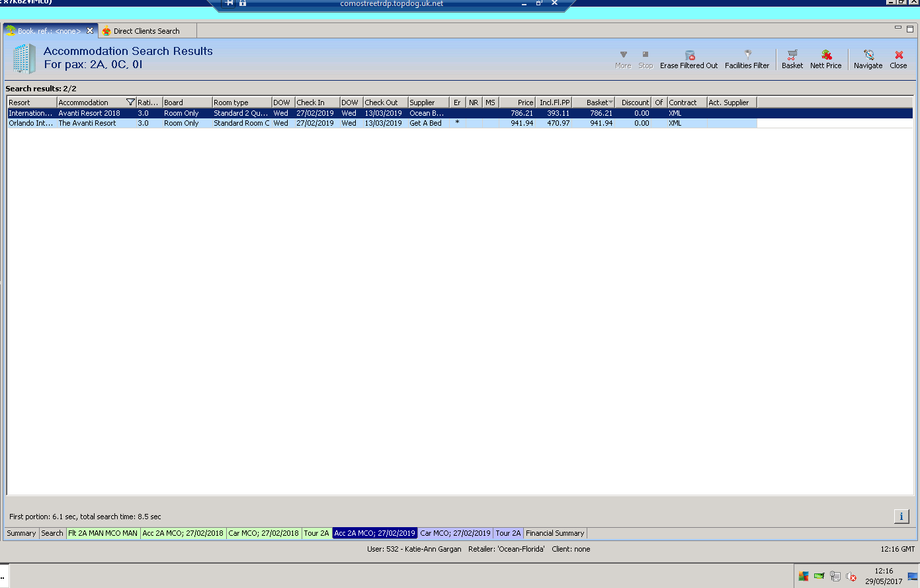Switch to the Direct Clients Search tab
The image size is (920, 588).
(x=147, y=31)
